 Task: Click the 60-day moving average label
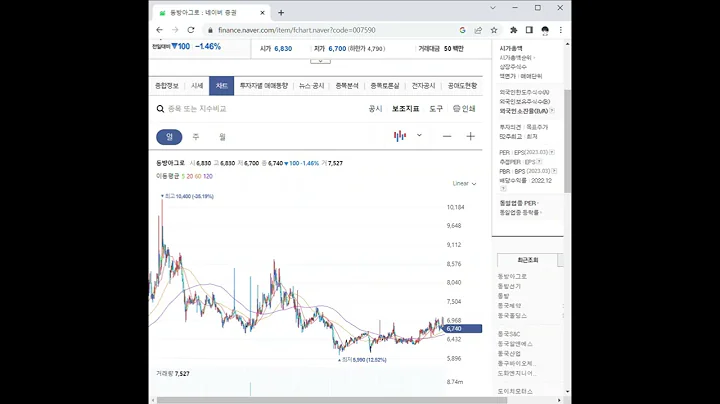coord(198,176)
